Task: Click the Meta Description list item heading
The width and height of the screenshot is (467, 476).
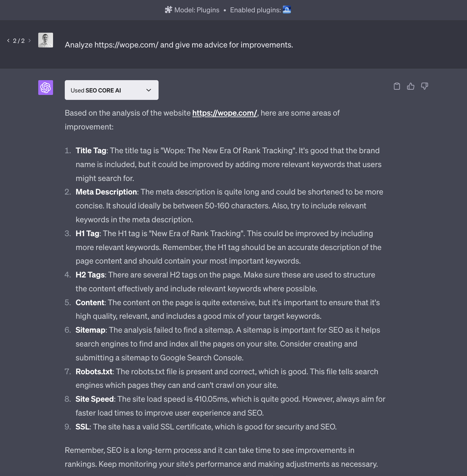Action: (106, 192)
